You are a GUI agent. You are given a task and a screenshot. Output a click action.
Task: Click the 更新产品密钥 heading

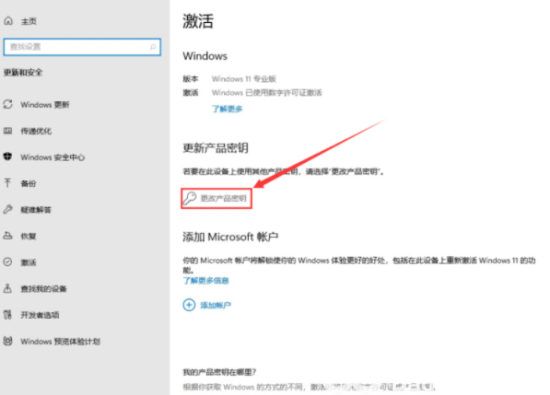[215, 148]
